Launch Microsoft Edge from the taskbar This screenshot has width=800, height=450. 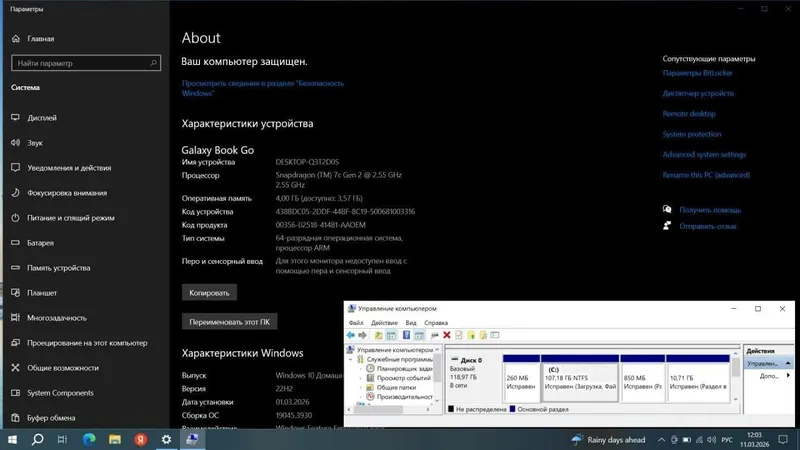(89, 439)
